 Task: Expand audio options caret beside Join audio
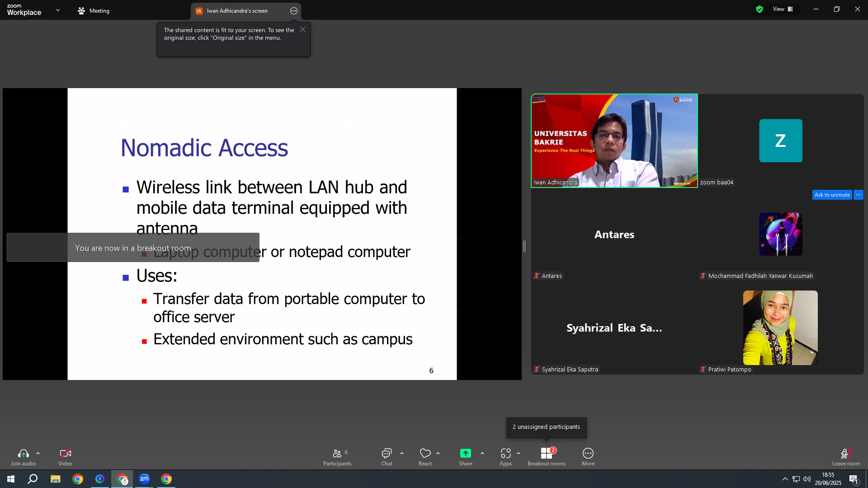coord(38,453)
